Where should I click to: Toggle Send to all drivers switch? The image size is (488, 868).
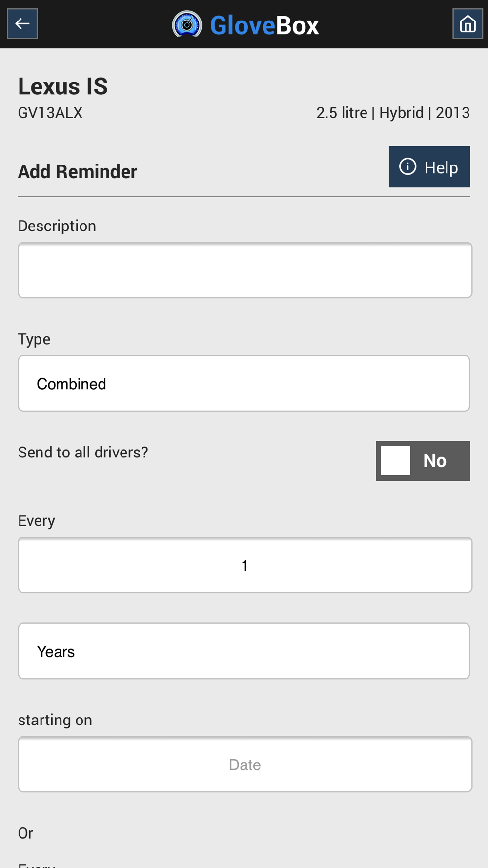(423, 461)
